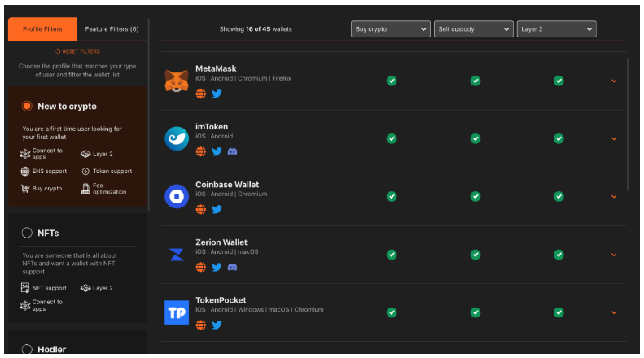The width and height of the screenshot is (644, 358).
Task: Click Zerion 'iOS | Android | macOS' text
Action: tap(226, 251)
